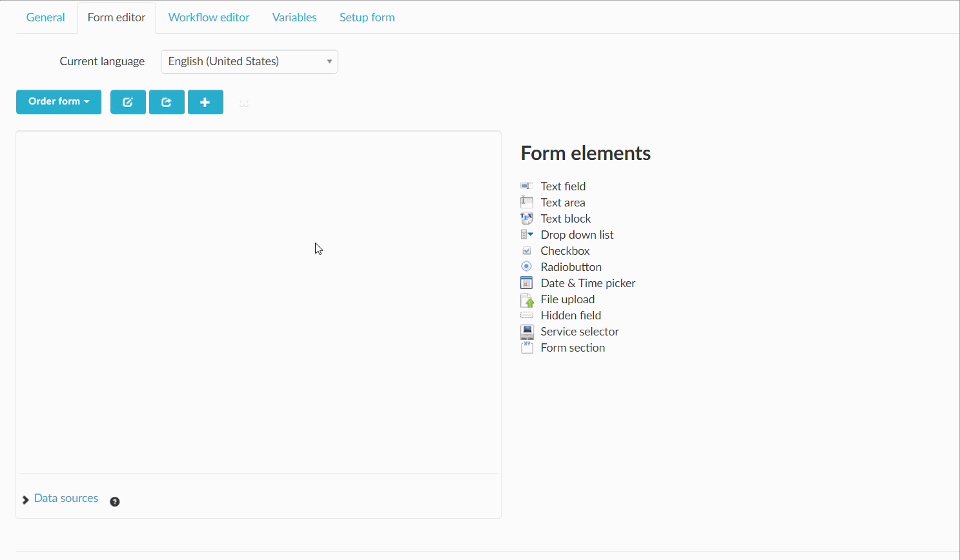Choose the Checkbox form element
The image size is (960, 560).
pyautogui.click(x=565, y=251)
